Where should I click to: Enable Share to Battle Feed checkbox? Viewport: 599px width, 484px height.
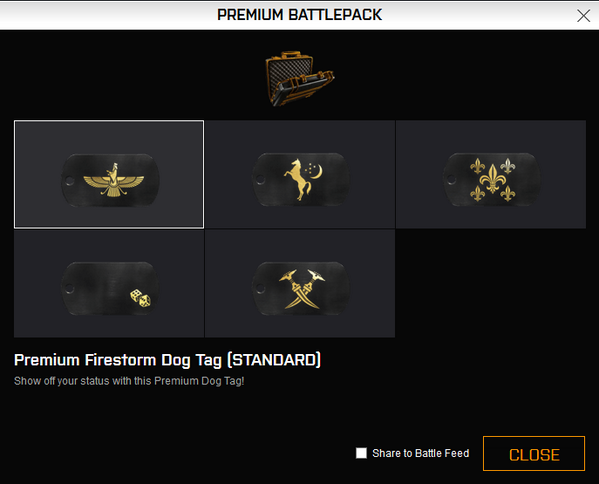[x=361, y=453]
